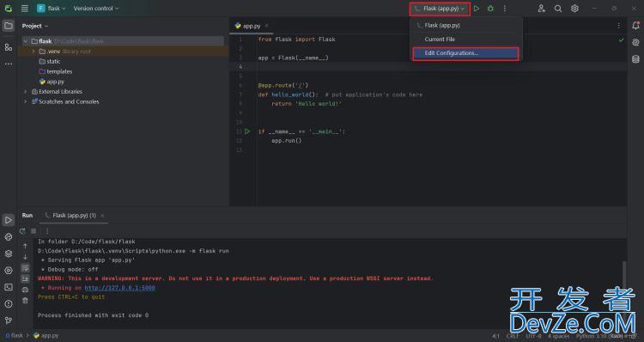This screenshot has height=342, width=644.
Task: Start debugging with the bug icon
Action: pyautogui.click(x=490, y=9)
